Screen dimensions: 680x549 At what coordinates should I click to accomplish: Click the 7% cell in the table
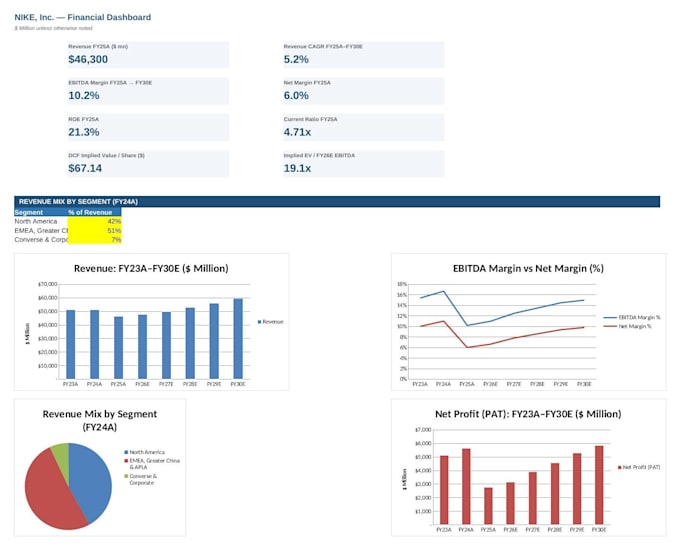click(95, 239)
